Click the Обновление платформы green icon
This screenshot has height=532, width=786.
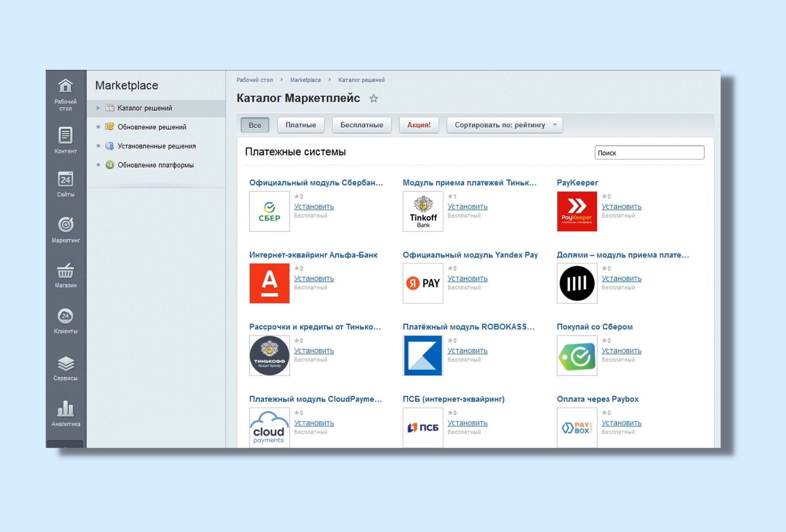coord(109,165)
